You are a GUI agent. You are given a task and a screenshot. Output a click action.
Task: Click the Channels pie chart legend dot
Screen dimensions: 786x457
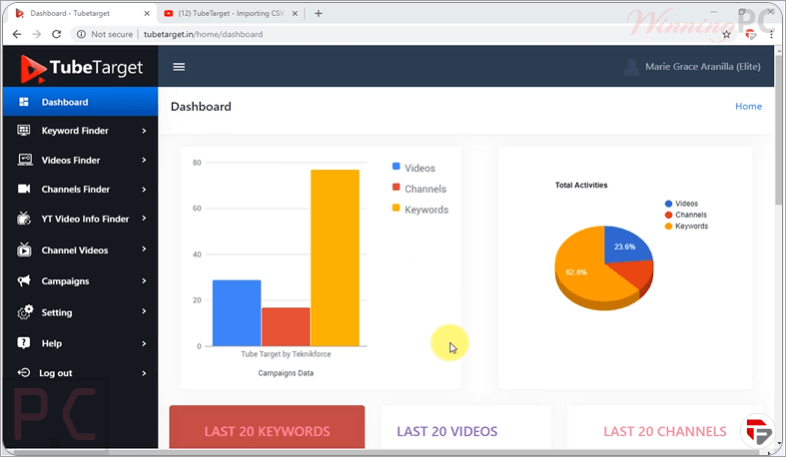pyautogui.click(x=668, y=215)
